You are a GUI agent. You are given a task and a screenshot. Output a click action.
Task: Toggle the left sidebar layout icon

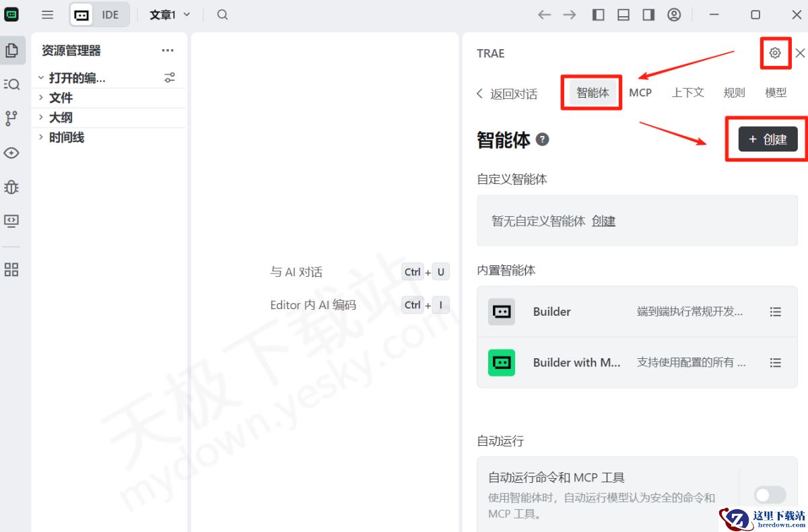[598, 14]
